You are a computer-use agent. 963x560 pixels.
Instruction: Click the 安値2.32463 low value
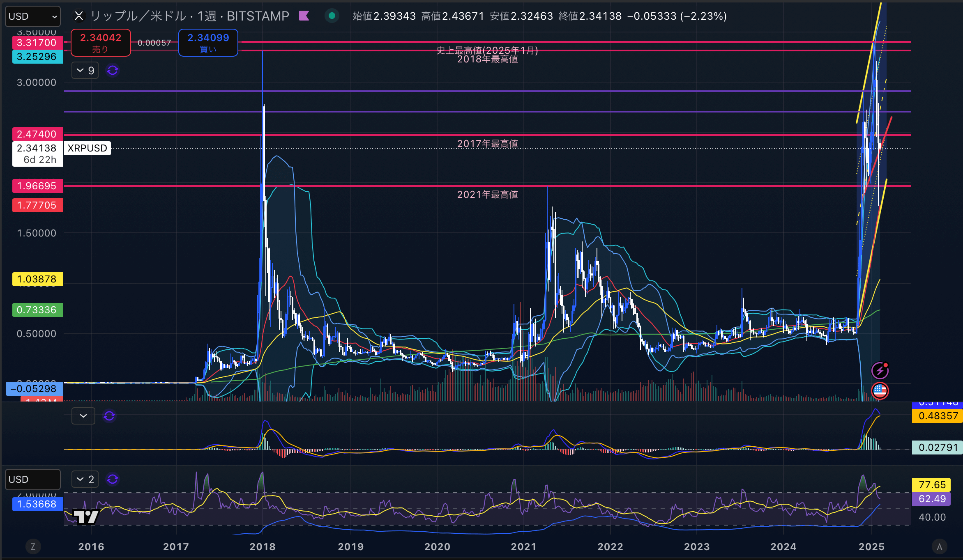pos(522,16)
